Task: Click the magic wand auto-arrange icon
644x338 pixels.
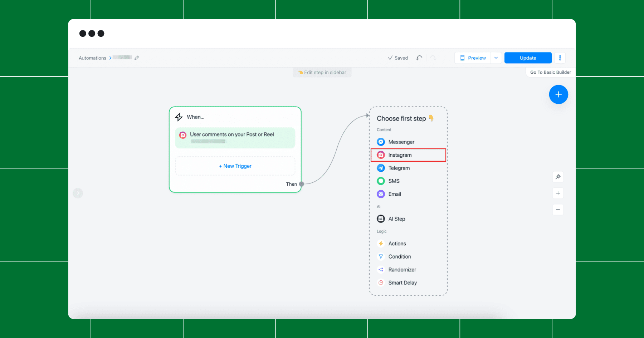Action: (x=558, y=177)
